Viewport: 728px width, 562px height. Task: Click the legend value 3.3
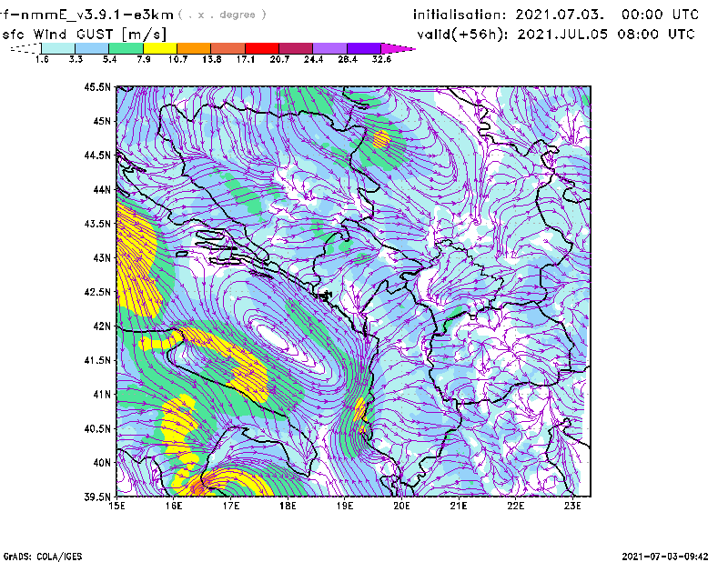pyautogui.click(x=76, y=59)
